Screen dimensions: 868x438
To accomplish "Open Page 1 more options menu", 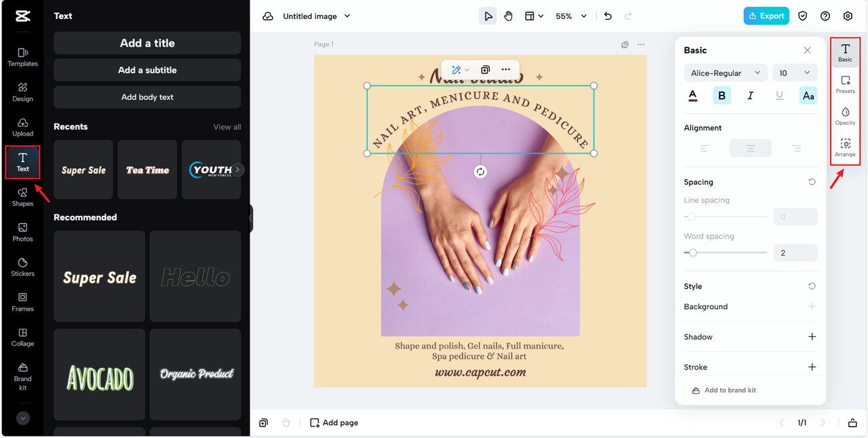I will pos(641,45).
